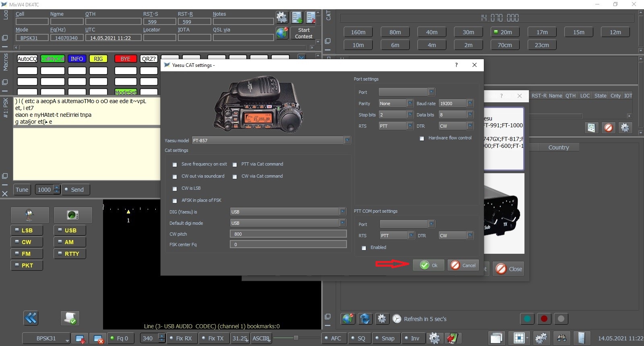Click globe icon beside Refresh timer
The height and width of the screenshot is (346, 644).
(348, 319)
